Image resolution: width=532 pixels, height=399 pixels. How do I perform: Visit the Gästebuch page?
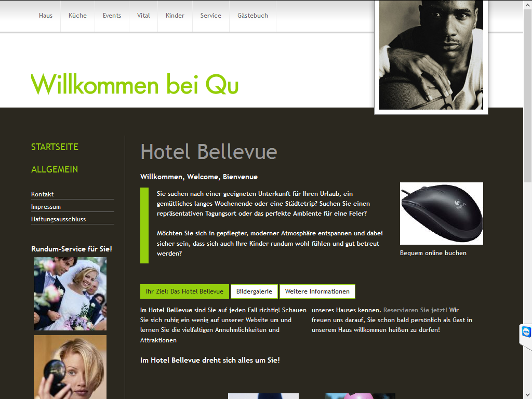tap(253, 16)
